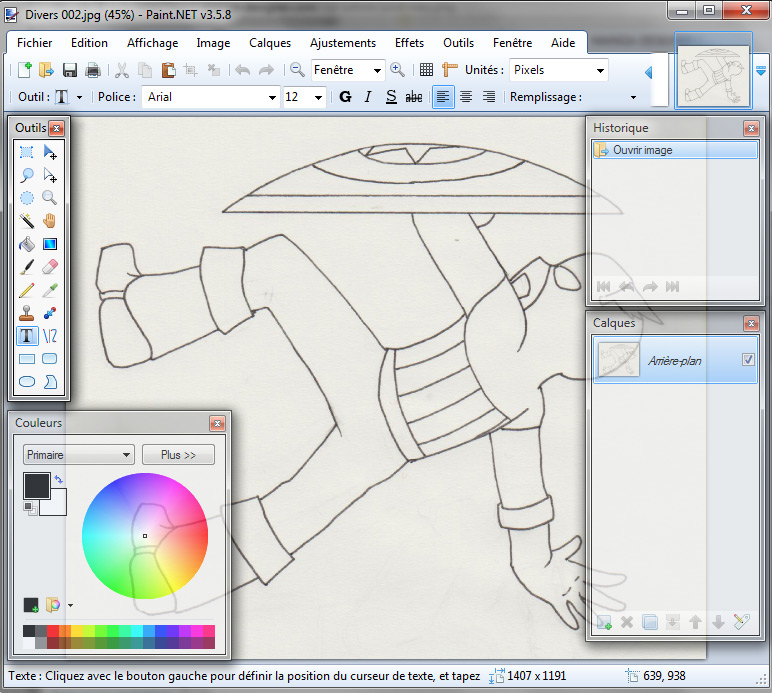Select the Pencil tool
772x693 pixels.
point(27,290)
